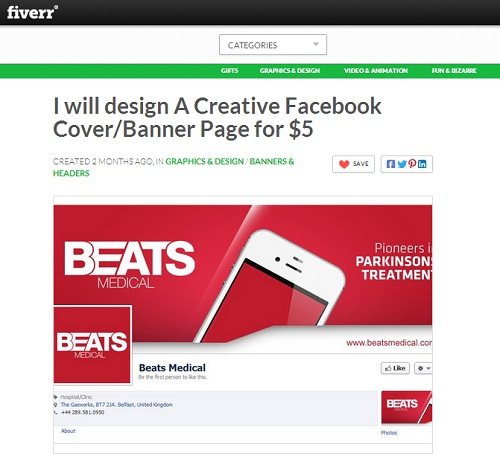Click the Categories dropdown arrow
Viewport: 500px width, 456px height.
click(316, 44)
